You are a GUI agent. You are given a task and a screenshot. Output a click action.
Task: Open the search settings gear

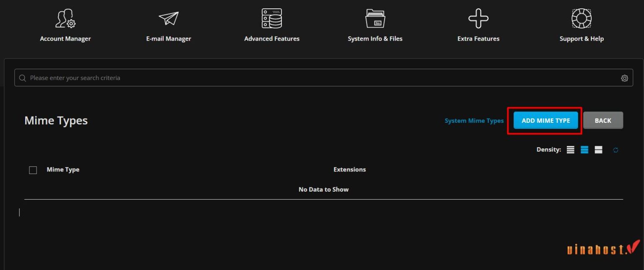(x=624, y=78)
